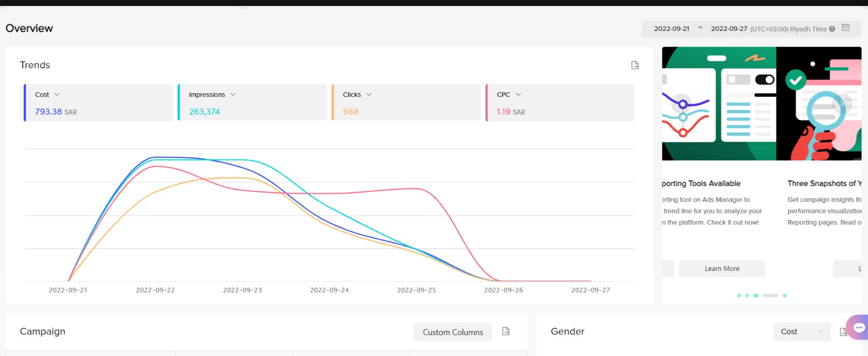
Task: Click the Custom Columns button
Action: click(x=452, y=332)
